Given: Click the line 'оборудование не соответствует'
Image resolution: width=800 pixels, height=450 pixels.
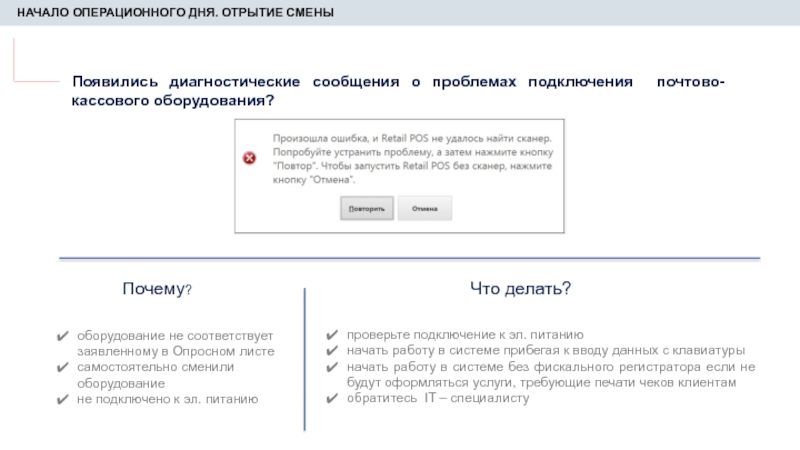Looking at the screenshot, I should [x=175, y=336].
